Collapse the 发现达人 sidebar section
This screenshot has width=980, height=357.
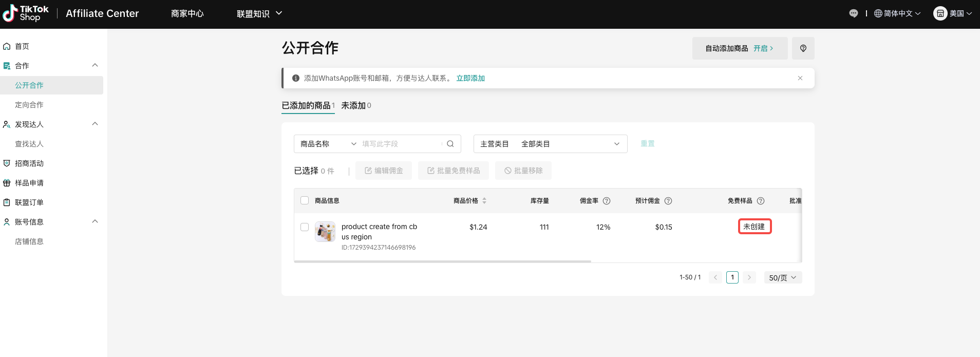click(x=95, y=124)
